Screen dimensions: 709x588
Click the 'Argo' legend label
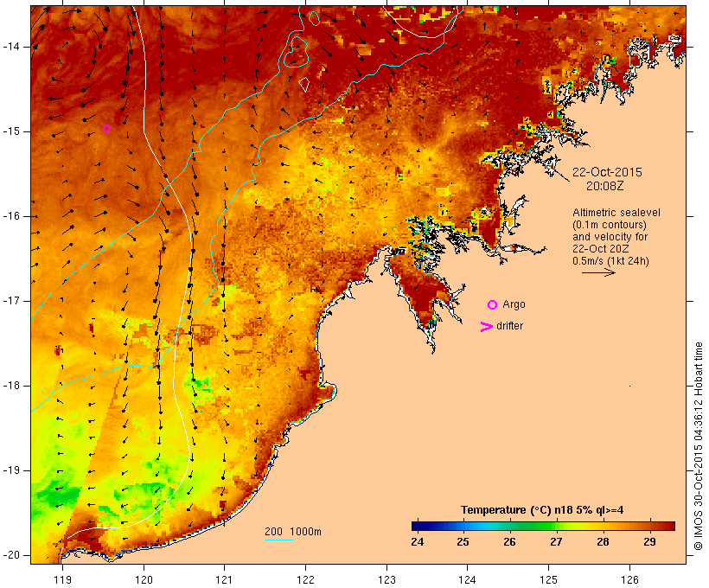[514, 304]
